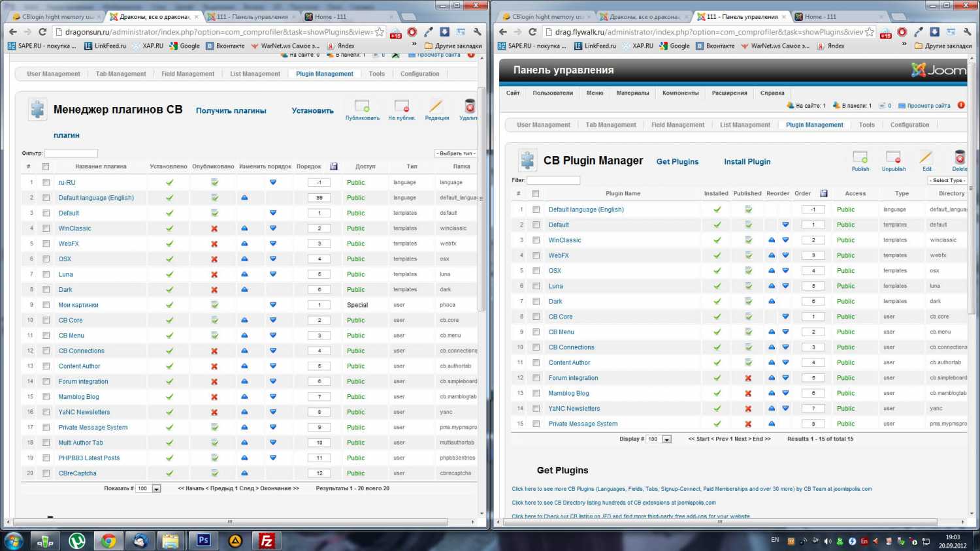Open Компоненты menu in right window
The width and height of the screenshot is (980, 551).
coord(680,93)
